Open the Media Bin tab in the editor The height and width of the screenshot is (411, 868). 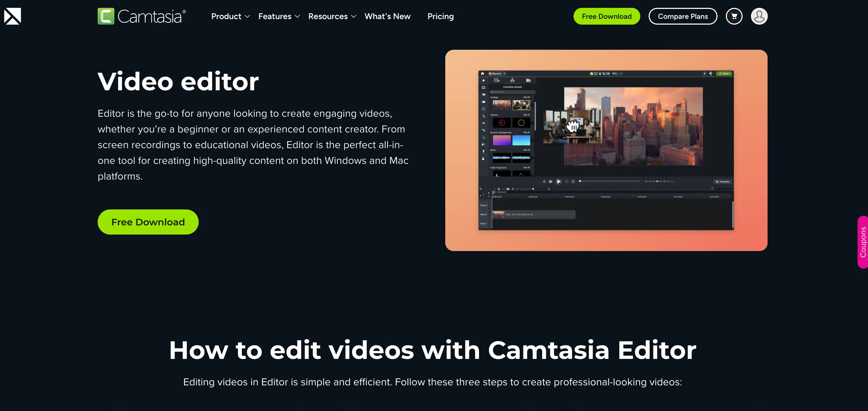[497, 81]
